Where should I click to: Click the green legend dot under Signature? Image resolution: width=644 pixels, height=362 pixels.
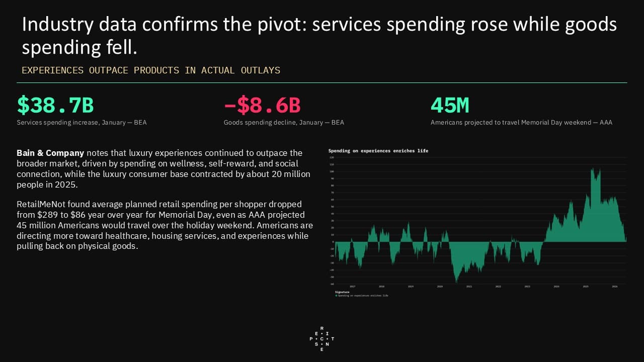pyautogui.click(x=336, y=296)
